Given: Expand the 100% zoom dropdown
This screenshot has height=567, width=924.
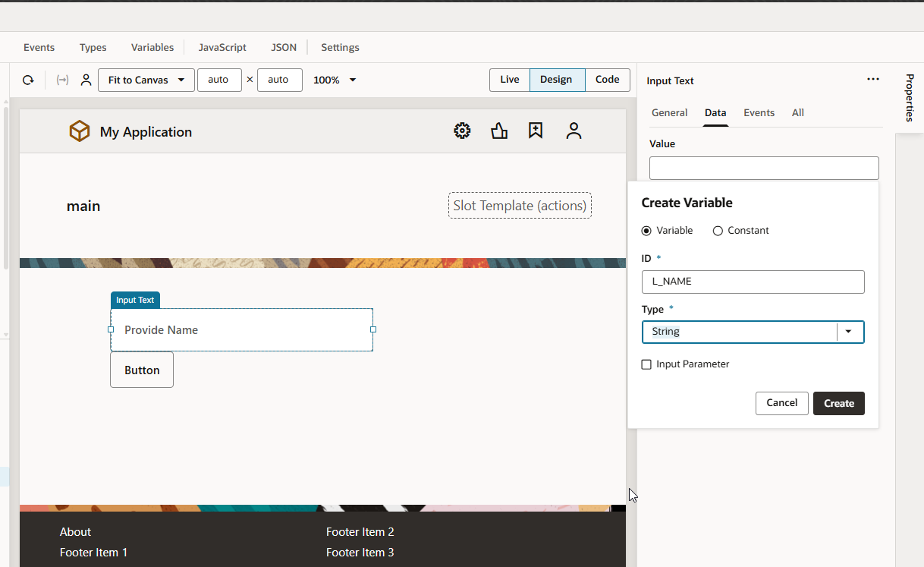Looking at the screenshot, I should pyautogui.click(x=334, y=80).
